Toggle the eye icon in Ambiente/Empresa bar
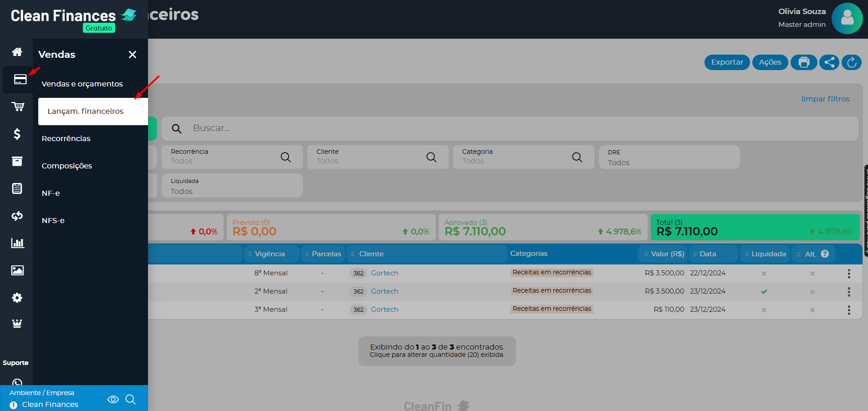 (x=113, y=399)
